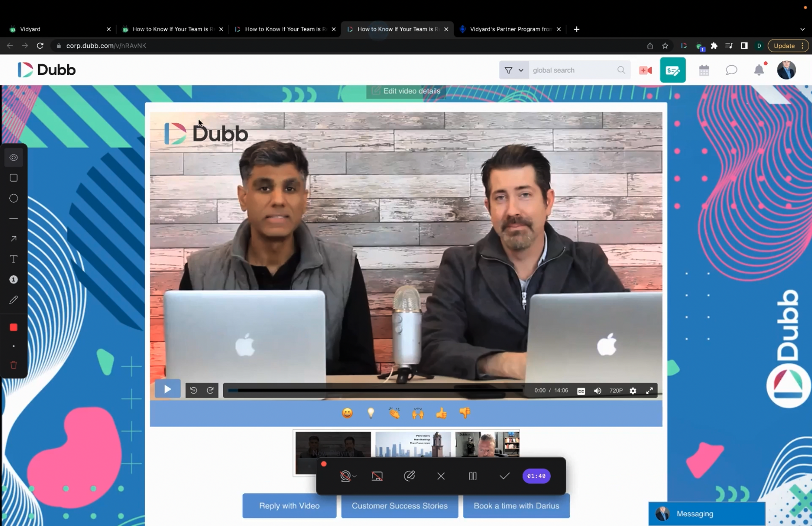Select the line annotation tool
Screen dimensions: 812x526
14,219
